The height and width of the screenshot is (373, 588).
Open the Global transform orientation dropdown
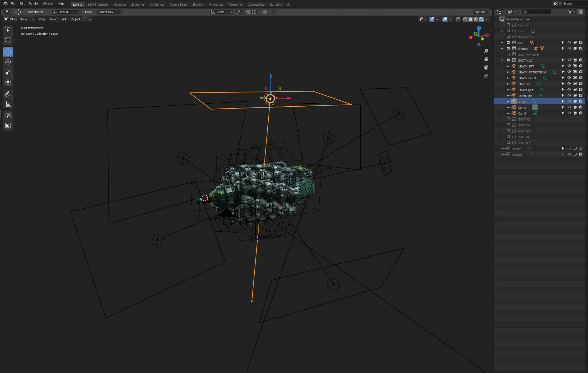pos(221,12)
